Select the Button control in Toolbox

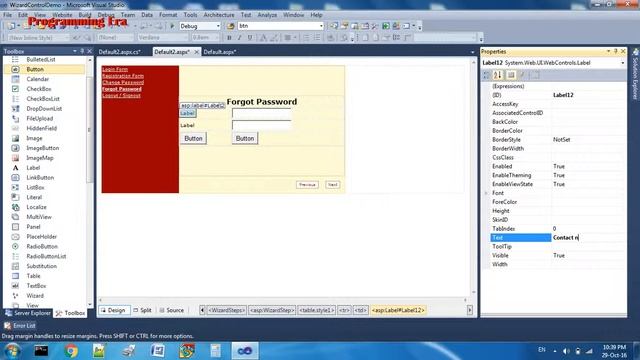tap(44, 69)
